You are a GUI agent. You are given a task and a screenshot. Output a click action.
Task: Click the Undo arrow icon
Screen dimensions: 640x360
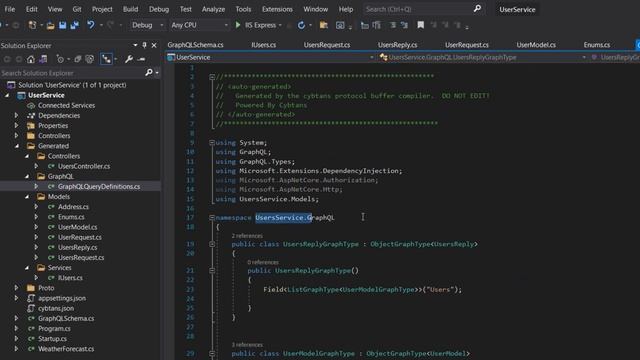tap(91, 25)
